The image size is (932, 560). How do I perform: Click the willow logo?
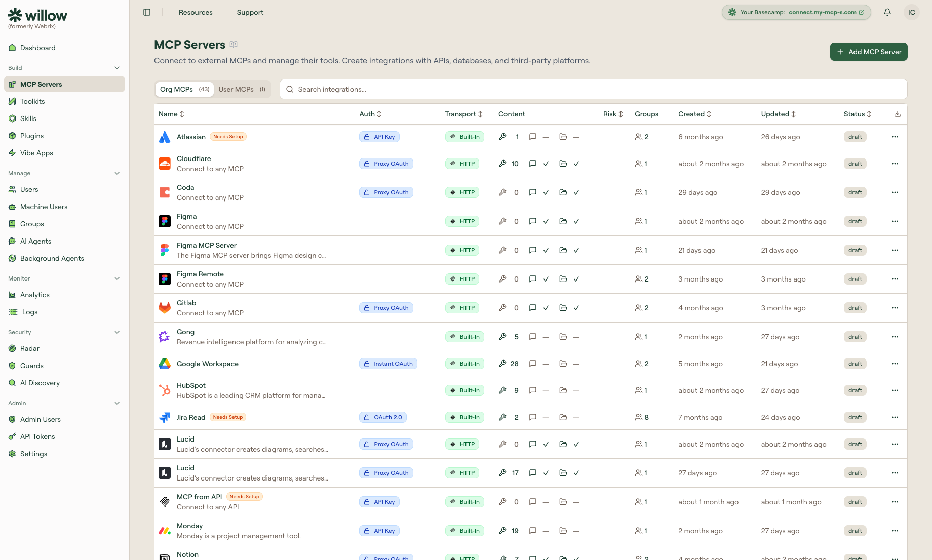(38, 16)
